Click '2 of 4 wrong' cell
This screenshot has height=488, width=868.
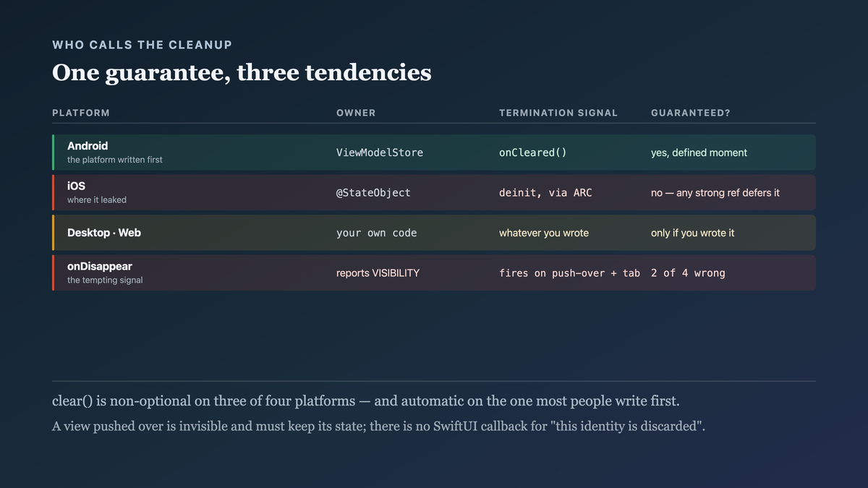(688, 273)
